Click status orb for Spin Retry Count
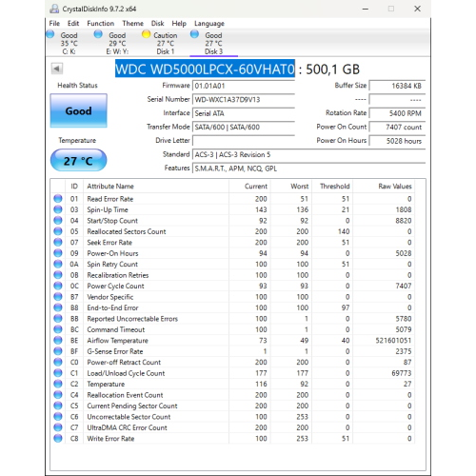Viewport: 476px width, 476px height. [x=58, y=264]
